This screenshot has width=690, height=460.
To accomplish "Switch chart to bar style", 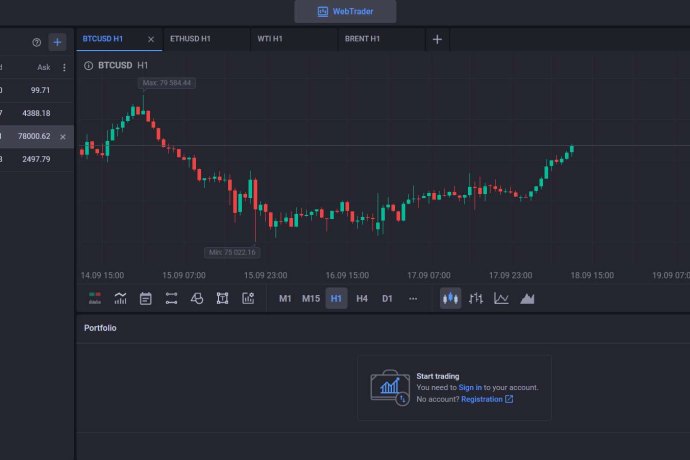I will [x=476, y=298].
